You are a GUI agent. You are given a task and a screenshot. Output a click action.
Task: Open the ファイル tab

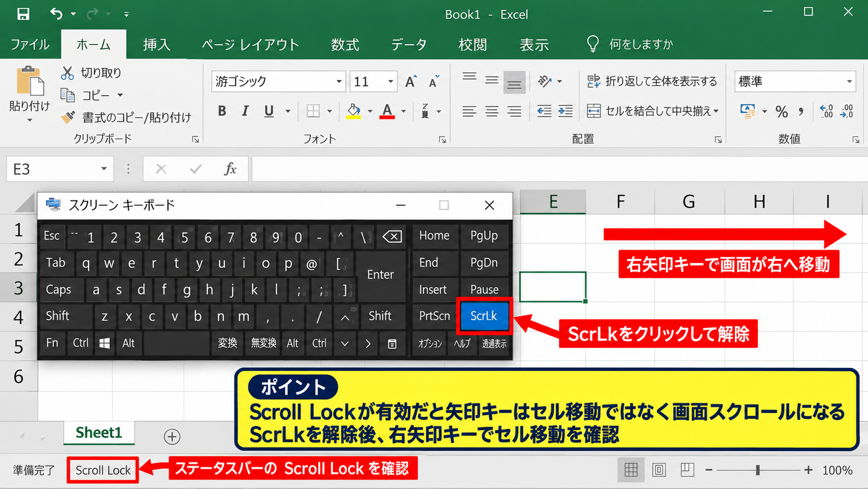pos(30,45)
